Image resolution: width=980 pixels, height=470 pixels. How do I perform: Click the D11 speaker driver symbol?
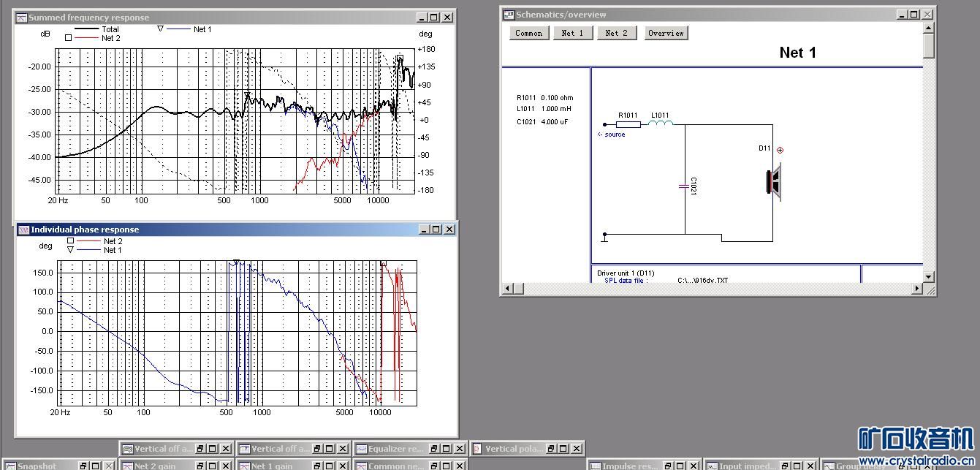pyautogui.click(x=773, y=183)
